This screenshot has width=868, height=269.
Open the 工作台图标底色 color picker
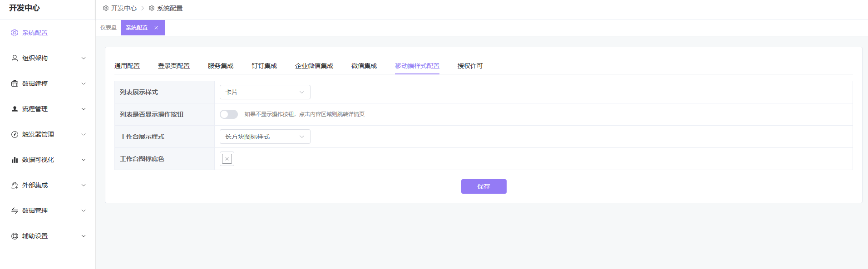pyautogui.click(x=227, y=159)
